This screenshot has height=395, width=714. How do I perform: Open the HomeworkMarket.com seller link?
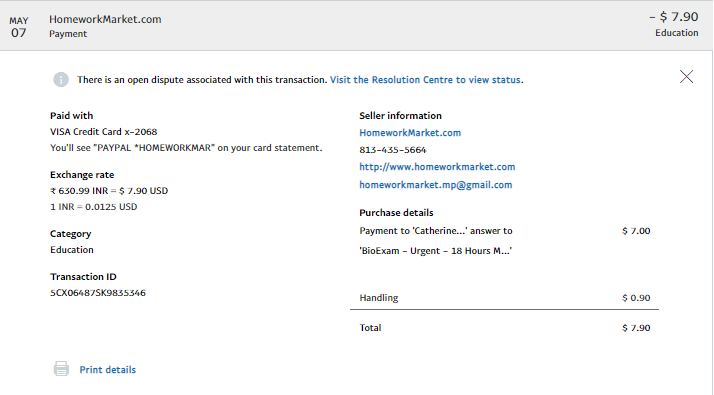coord(410,133)
